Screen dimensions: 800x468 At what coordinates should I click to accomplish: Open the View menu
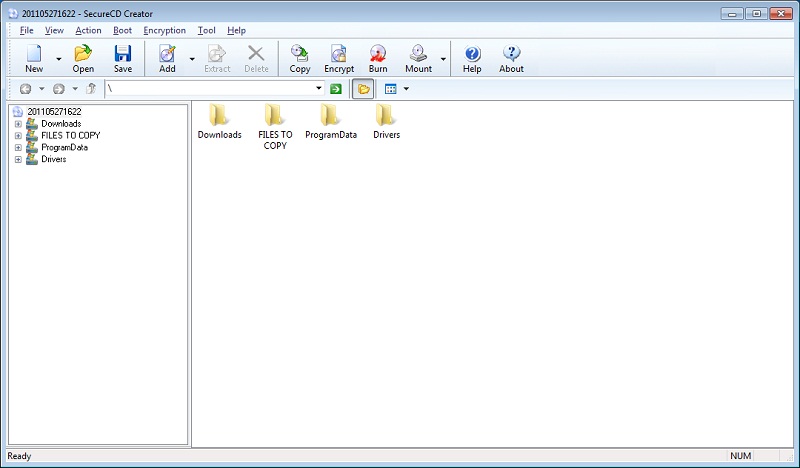pos(54,30)
